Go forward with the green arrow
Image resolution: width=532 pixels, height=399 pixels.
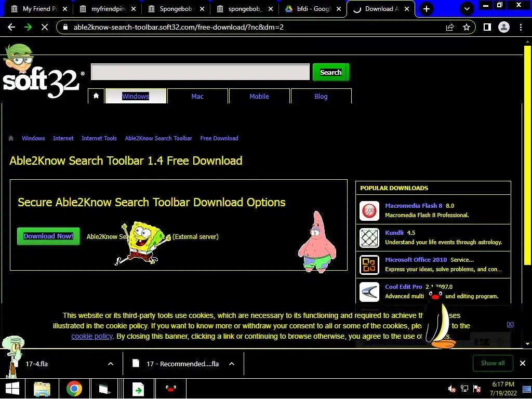[28, 27]
